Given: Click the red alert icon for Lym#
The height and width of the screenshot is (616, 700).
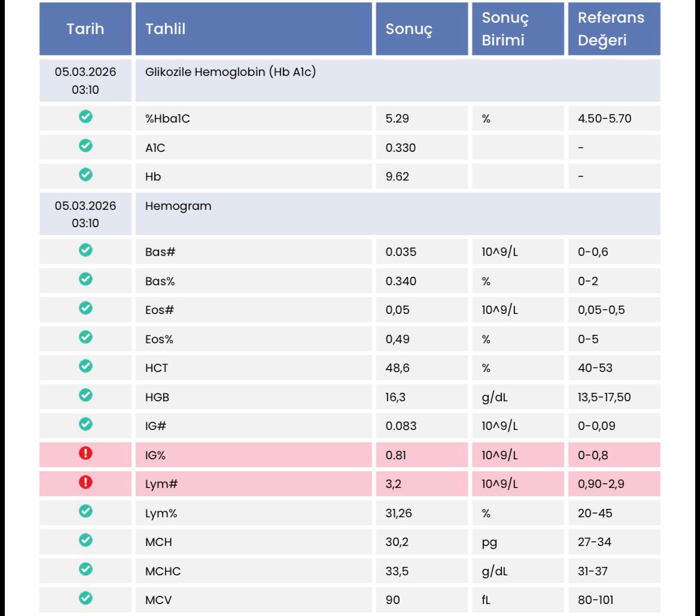Looking at the screenshot, I should [x=86, y=483].
